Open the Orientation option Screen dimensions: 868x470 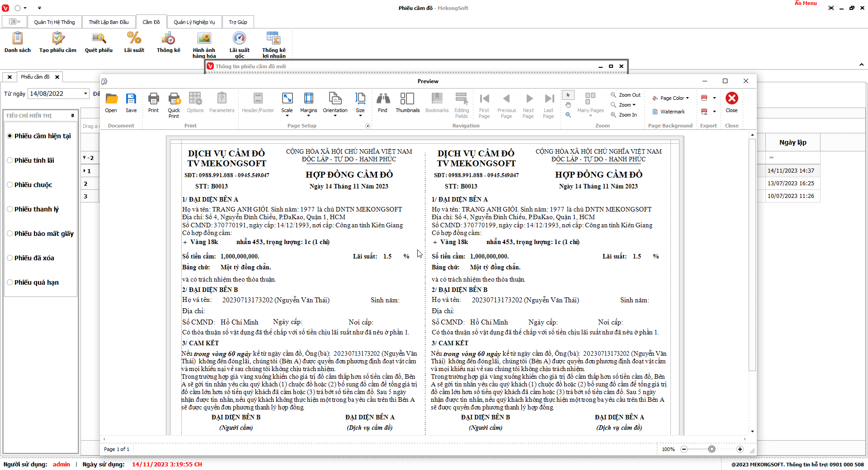(x=335, y=104)
